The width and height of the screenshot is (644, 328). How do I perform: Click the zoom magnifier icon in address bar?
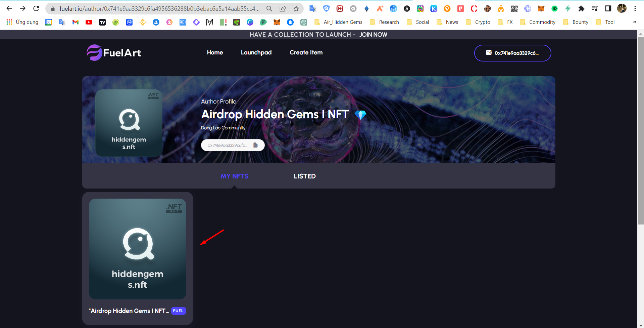[x=269, y=9]
